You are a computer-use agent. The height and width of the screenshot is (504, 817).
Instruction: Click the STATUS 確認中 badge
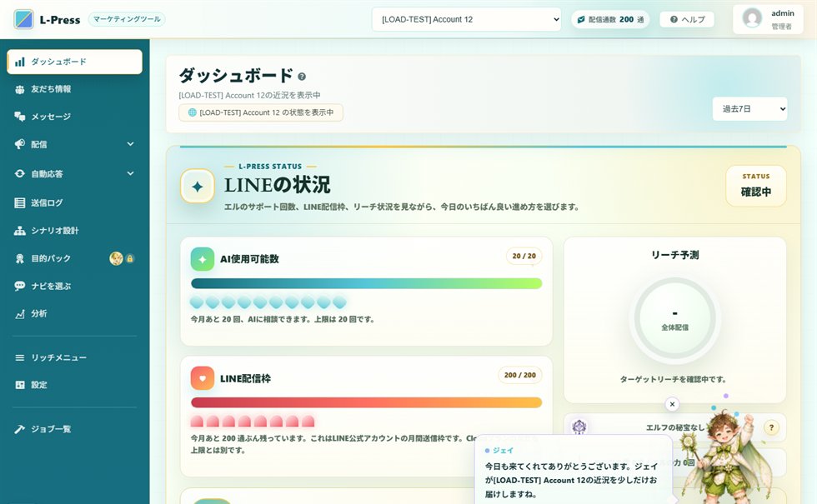[x=756, y=186]
